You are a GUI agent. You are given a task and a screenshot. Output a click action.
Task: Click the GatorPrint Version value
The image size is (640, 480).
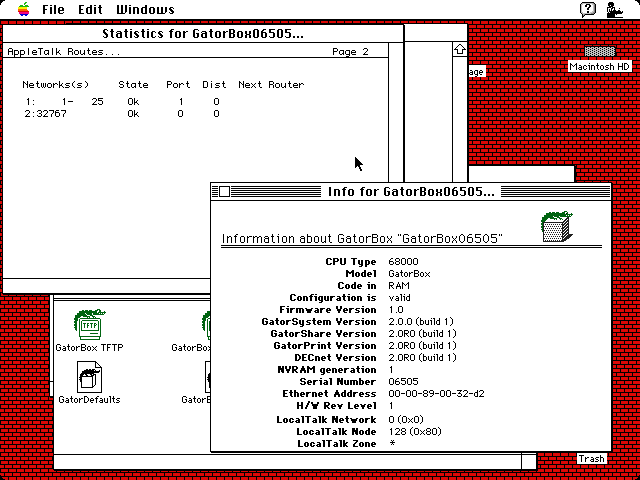pos(422,346)
